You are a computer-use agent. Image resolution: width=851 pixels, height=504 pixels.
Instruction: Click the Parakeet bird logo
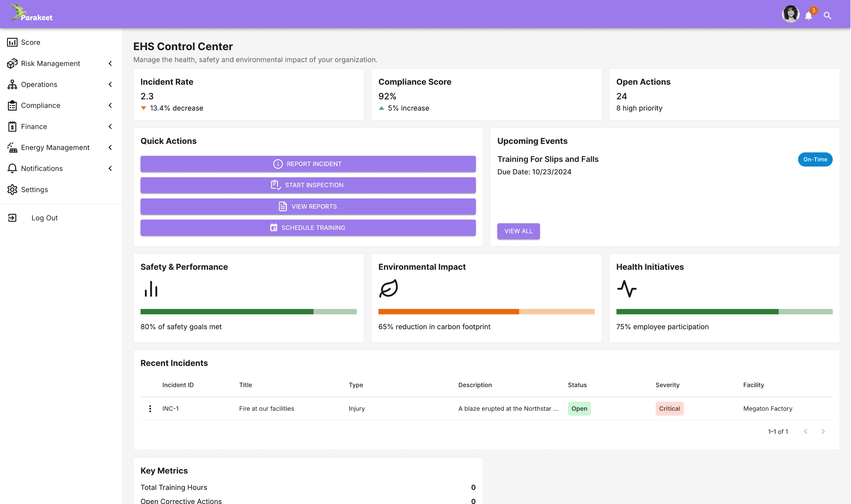pos(31,13)
